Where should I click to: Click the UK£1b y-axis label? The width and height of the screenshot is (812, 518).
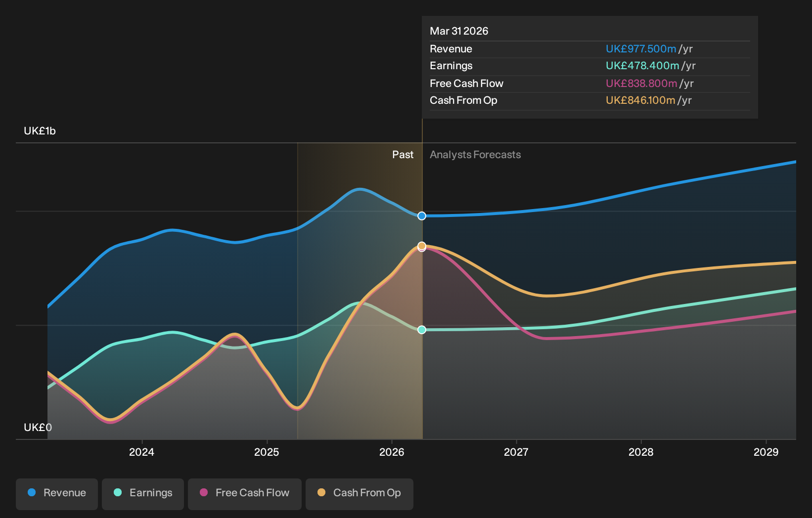click(x=40, y=131)
